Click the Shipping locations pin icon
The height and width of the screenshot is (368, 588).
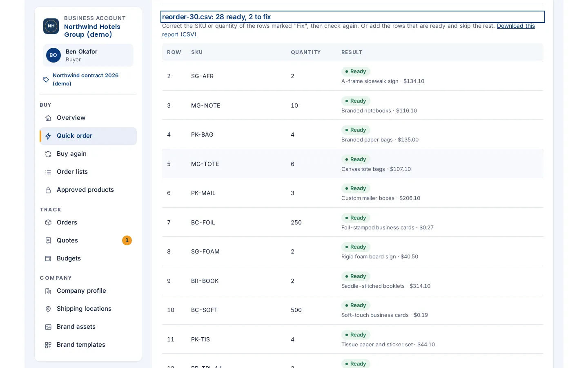(x=48, y=309)
